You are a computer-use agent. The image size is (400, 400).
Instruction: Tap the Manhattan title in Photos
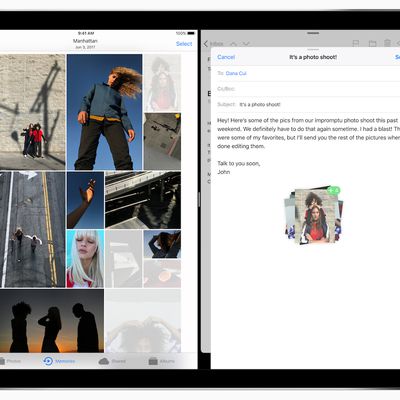click(85, 41)
